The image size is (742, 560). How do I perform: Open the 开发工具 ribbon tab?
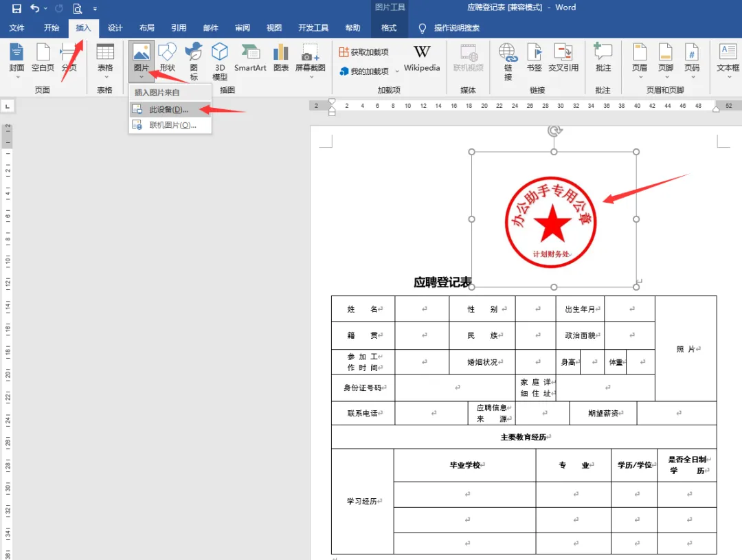pos(313,28)
